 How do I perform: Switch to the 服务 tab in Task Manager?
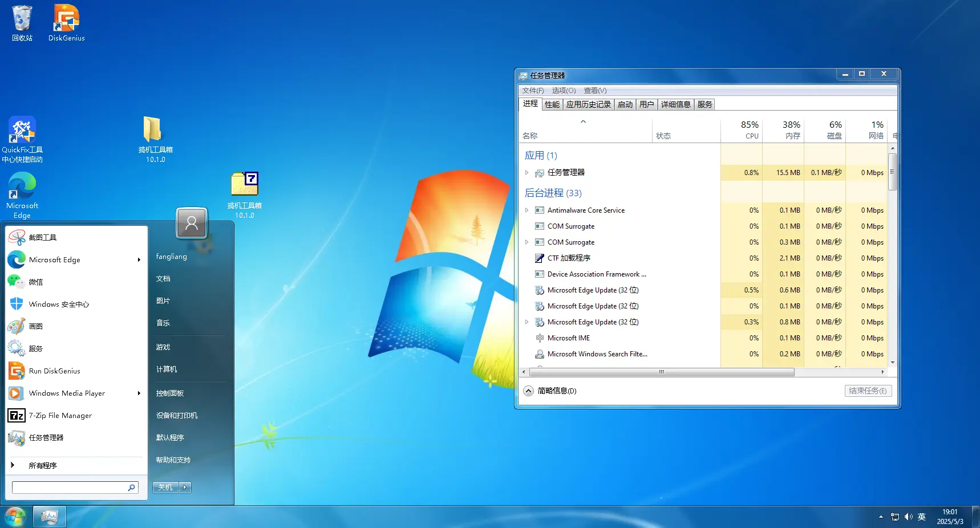[x=704, y=104]
